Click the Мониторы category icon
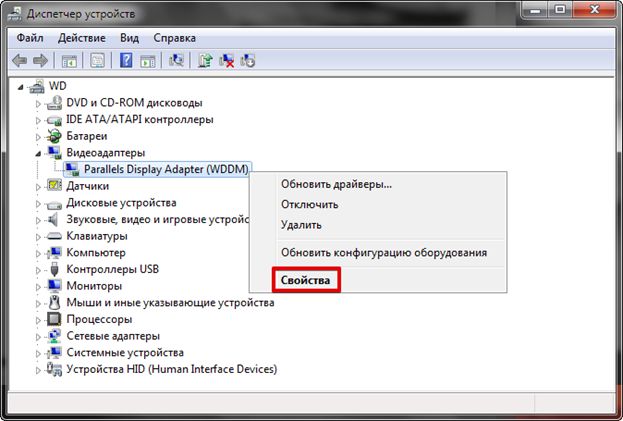 54,286
